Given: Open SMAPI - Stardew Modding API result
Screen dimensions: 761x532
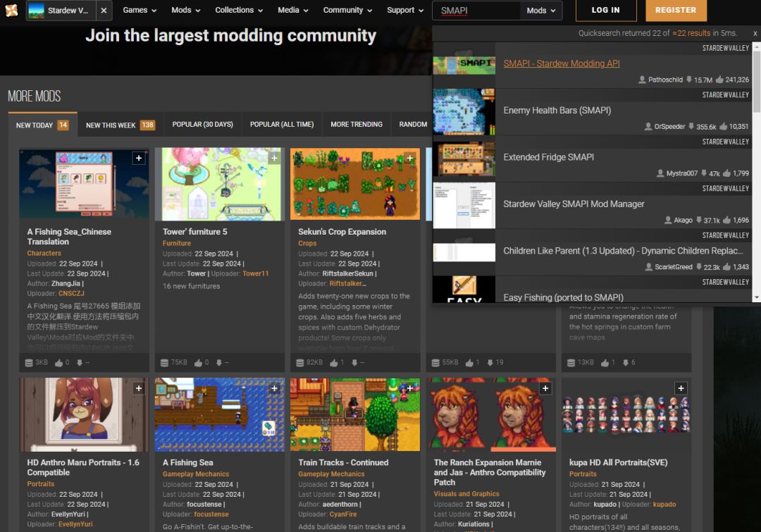Looking at the screenshot, I should 561,63.
